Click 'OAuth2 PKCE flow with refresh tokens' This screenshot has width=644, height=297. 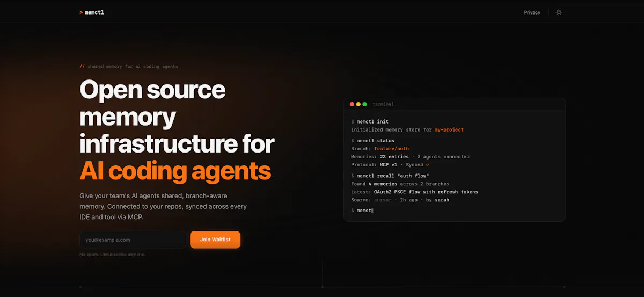point(426,192)
